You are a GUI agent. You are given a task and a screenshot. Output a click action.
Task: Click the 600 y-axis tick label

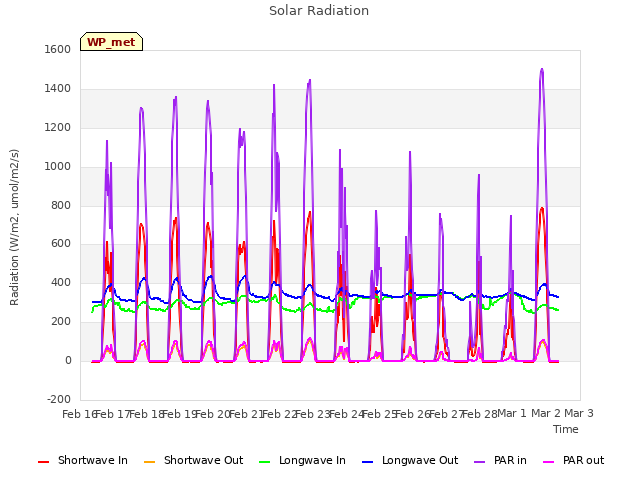[x=61, y=244]
